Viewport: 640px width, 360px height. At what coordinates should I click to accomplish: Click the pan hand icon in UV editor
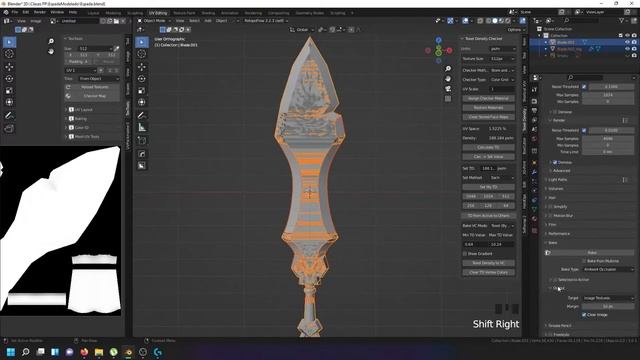[51, 51]
